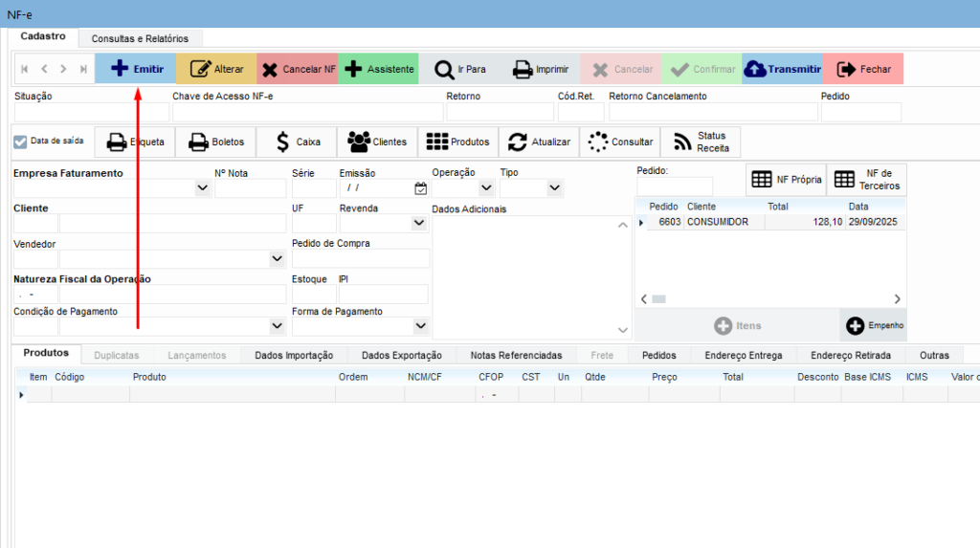Open the Produtos grid button
The width and height of the screenshot is (980, 548).
(x=457, y=142)
